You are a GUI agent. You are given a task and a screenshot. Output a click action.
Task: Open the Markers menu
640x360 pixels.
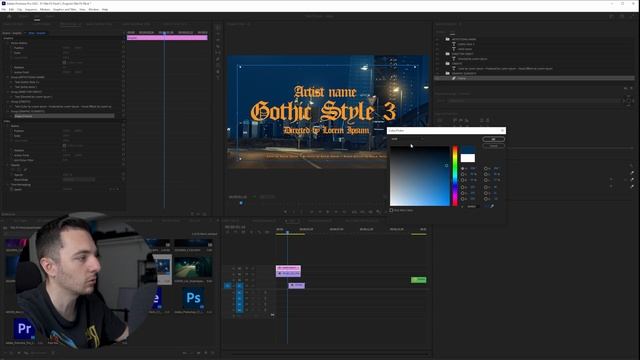coord(45,9)
